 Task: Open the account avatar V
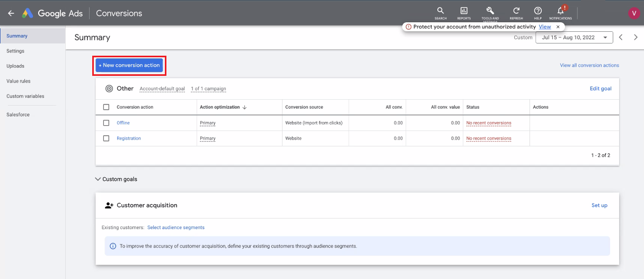pyautogui.click(x=633, y=13)
